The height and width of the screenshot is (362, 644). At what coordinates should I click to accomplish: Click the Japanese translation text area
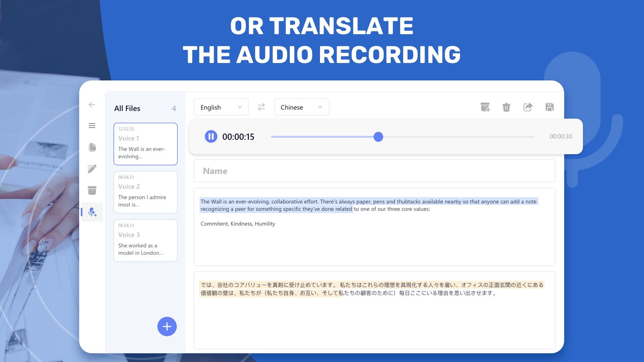tap(374, 310)
